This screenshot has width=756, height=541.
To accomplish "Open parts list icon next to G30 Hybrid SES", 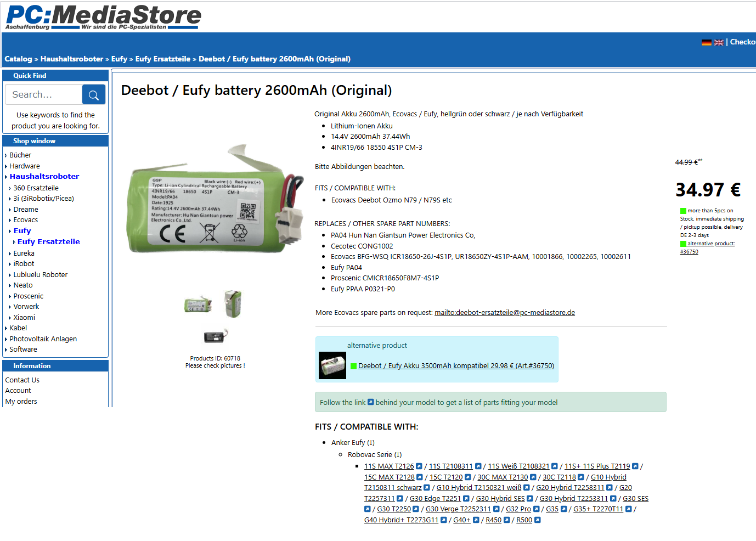I will pos(530,499).
